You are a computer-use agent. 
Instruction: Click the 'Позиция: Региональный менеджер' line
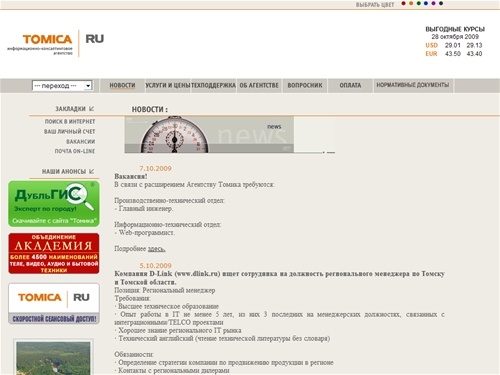coord(165,290)
